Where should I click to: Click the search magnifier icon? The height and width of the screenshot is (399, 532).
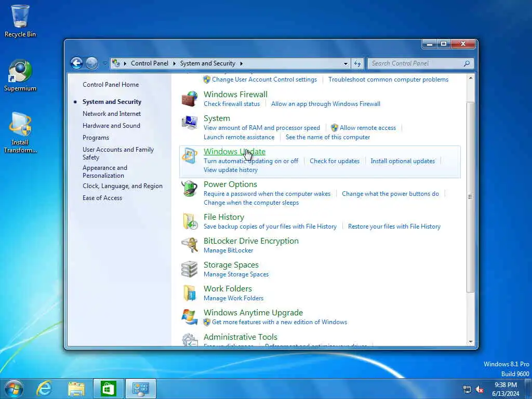[x=467, y=63]
